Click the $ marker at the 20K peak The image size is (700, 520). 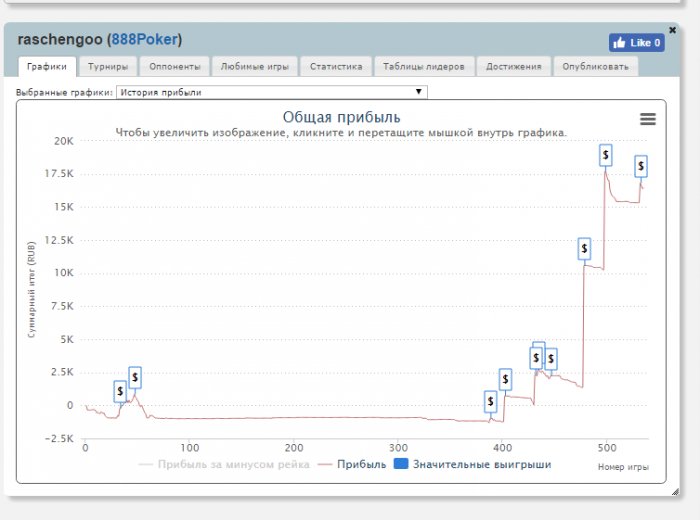[606, 155]
